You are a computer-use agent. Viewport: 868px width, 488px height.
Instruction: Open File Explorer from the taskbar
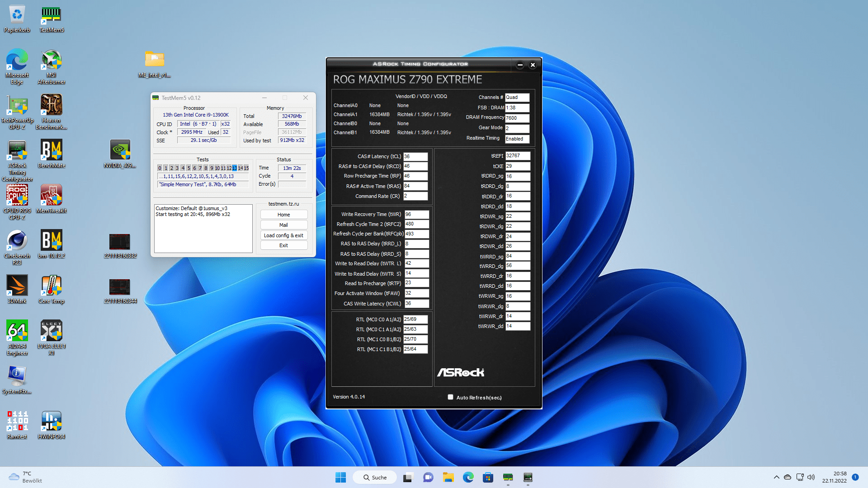[448, 477]
